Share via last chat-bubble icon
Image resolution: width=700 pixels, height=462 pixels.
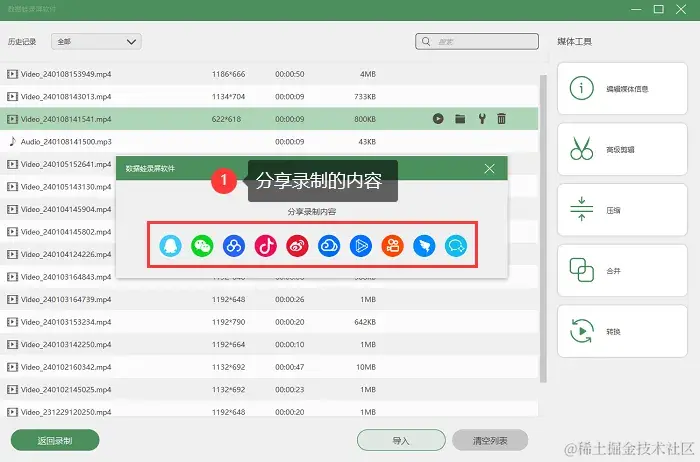[456, 246]
